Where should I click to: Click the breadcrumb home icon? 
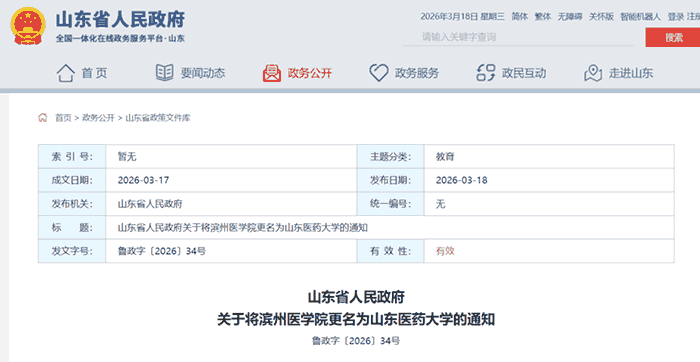click(x=42, y=118)
